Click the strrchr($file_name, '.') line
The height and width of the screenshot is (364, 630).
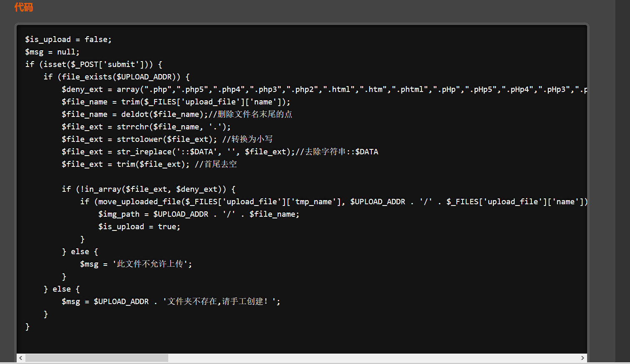pos(146,127)
